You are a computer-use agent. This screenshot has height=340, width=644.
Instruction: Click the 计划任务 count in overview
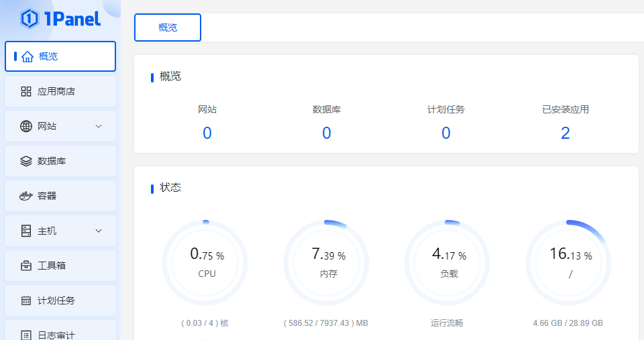pyautogui.click(x=446, y=133)
